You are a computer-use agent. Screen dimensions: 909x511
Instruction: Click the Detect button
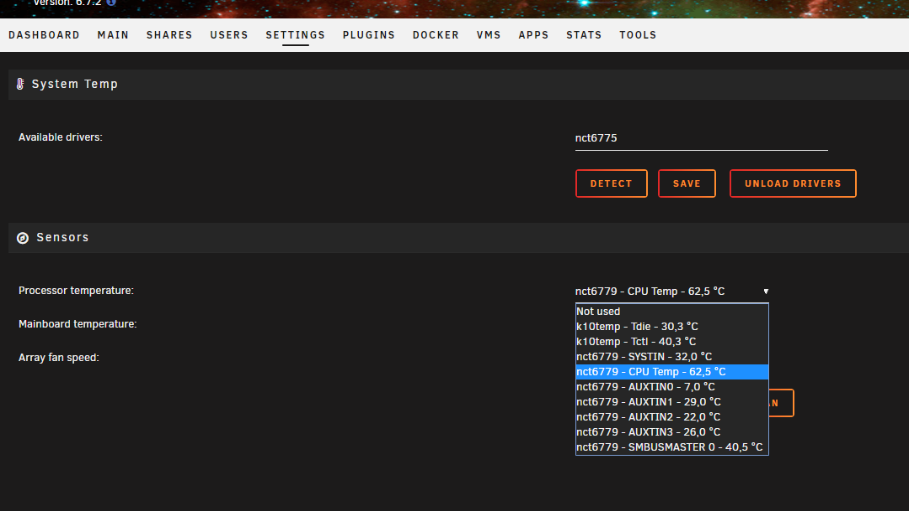[x=611, y=183]
